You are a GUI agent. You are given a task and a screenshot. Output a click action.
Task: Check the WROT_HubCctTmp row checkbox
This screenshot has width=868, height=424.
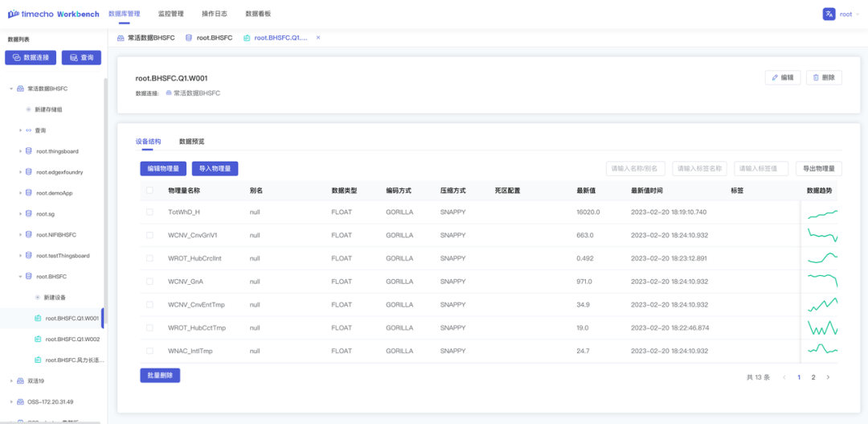pos(149,327)
